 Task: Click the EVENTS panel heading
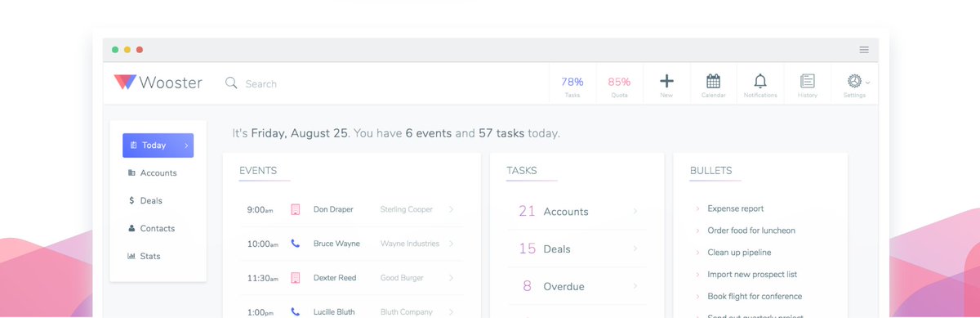(258, 171)
